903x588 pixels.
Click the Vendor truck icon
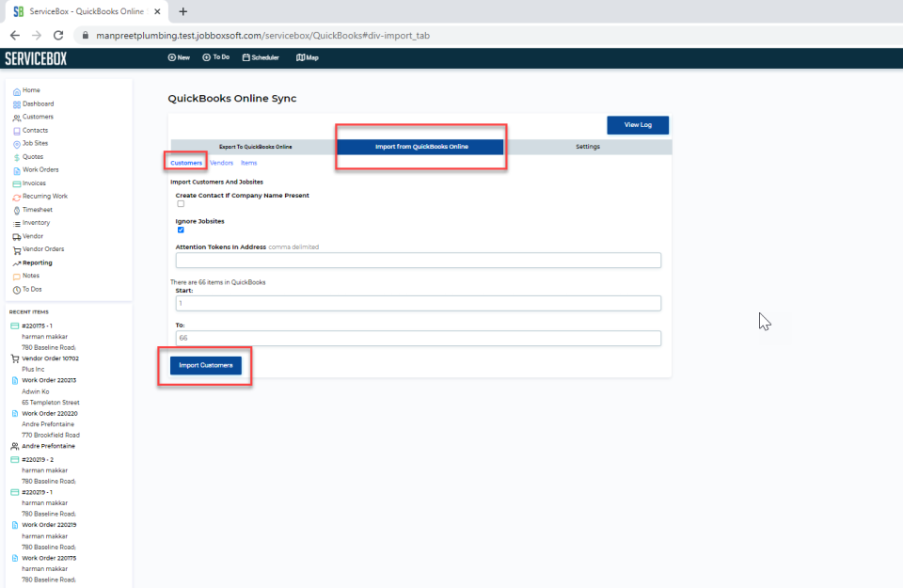[x=17, y=237]
